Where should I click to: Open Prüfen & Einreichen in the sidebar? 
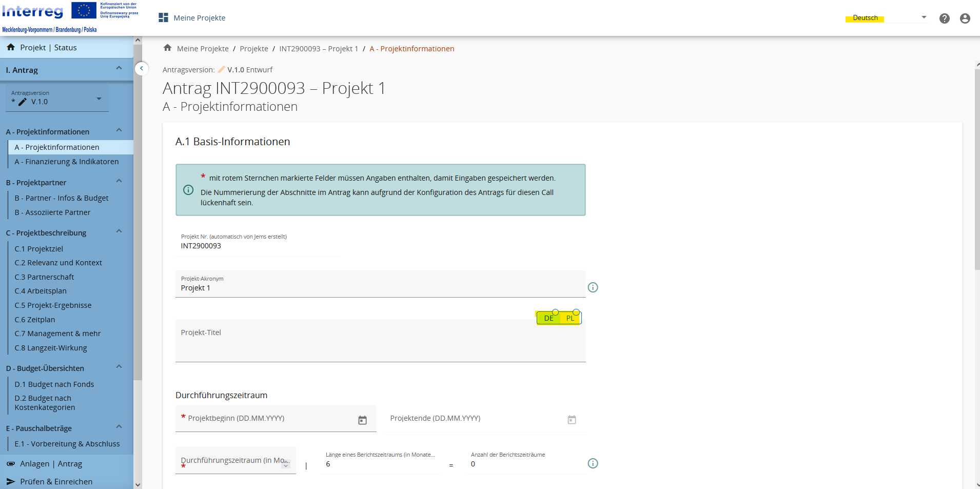56,481
